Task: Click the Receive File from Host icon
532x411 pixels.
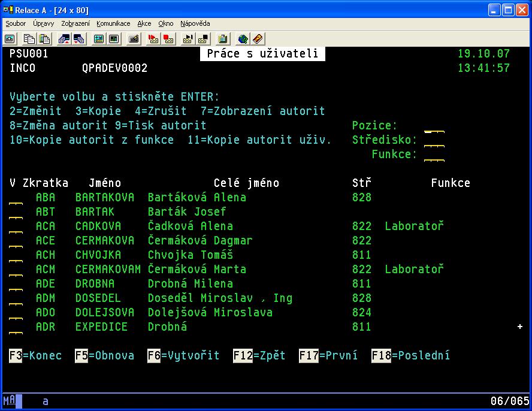Action: (x=78, y=39)
